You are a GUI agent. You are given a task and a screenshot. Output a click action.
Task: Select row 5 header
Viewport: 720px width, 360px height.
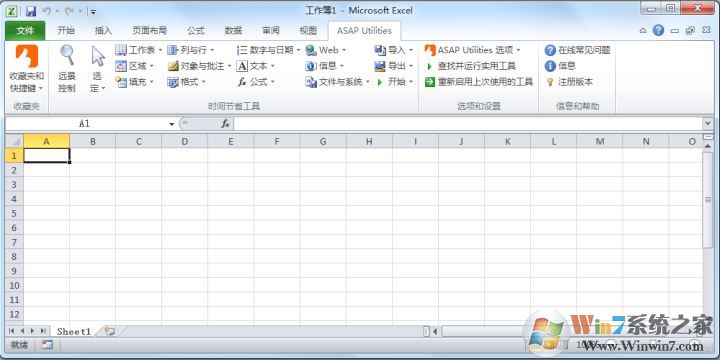point(14,213)
